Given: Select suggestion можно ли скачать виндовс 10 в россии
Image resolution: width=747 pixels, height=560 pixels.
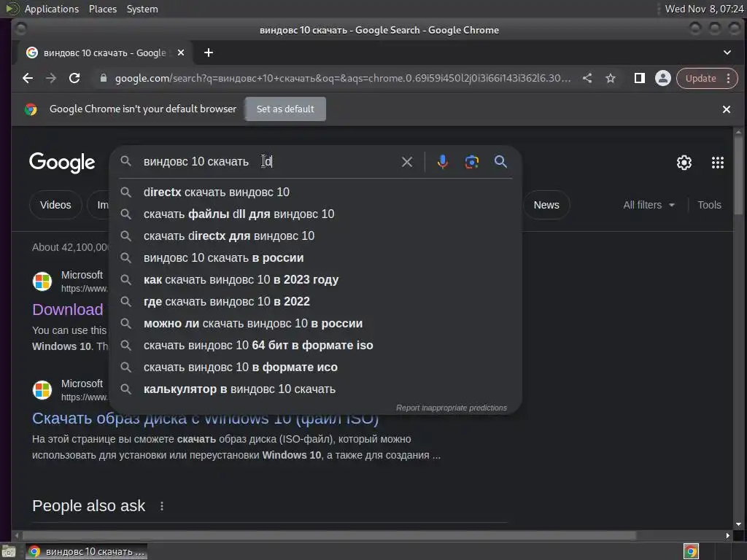Looking at the screenshot, I should [315, 323].
